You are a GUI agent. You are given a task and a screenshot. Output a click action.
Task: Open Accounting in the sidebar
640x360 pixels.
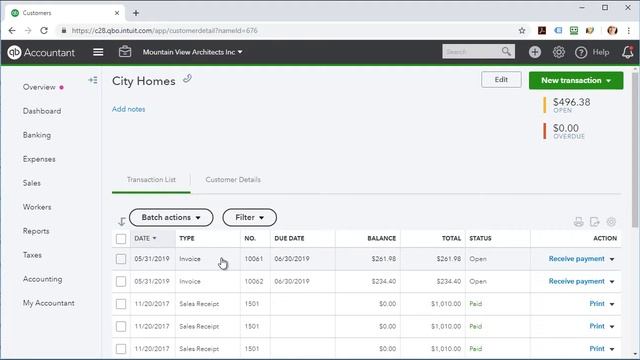click(x=42, y=279)
